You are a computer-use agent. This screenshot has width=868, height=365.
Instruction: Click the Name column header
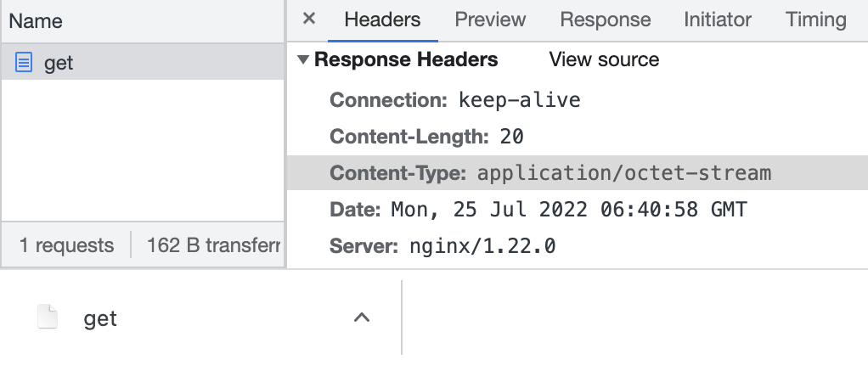click(x=36, y=21)
